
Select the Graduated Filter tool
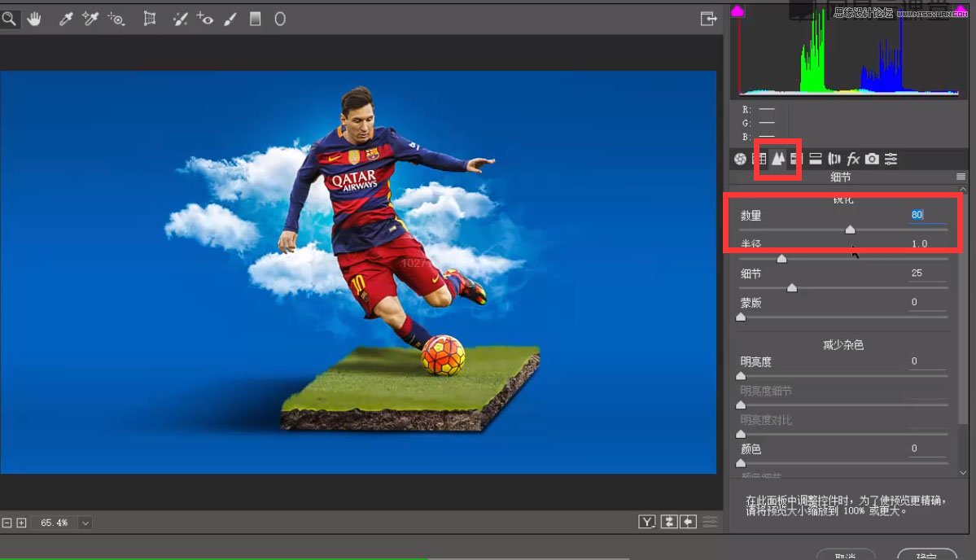pyautogui.click(x=256, y=19)
